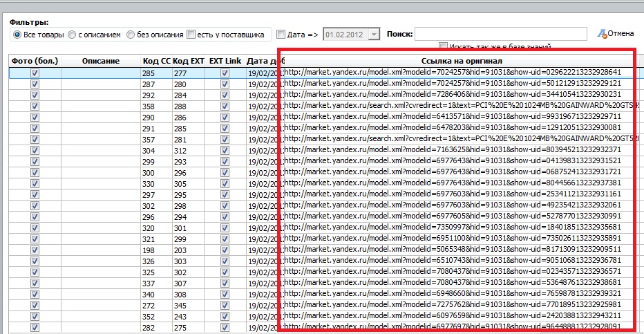Toggle EXT Link checkbox in row Код СС 340
This screenshot has width=644, height=334.
point(225,295)
